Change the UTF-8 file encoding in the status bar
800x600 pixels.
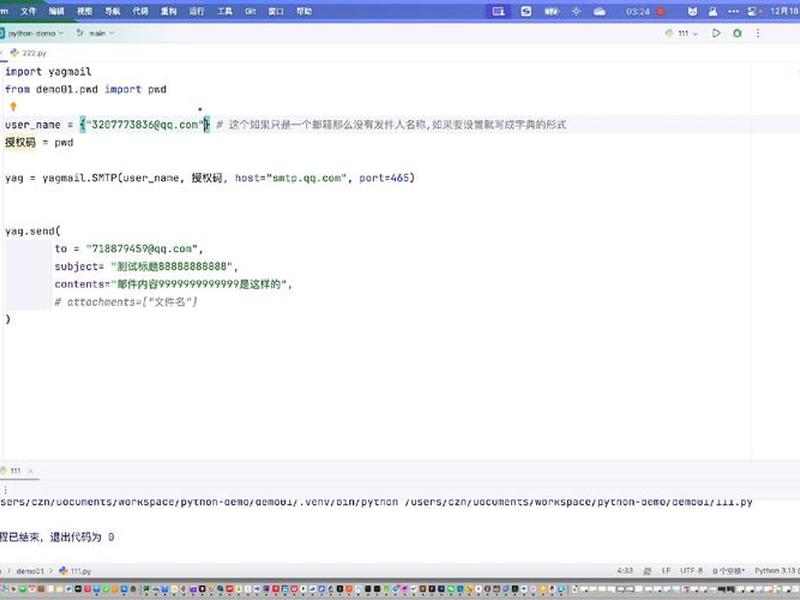[691, 571]
